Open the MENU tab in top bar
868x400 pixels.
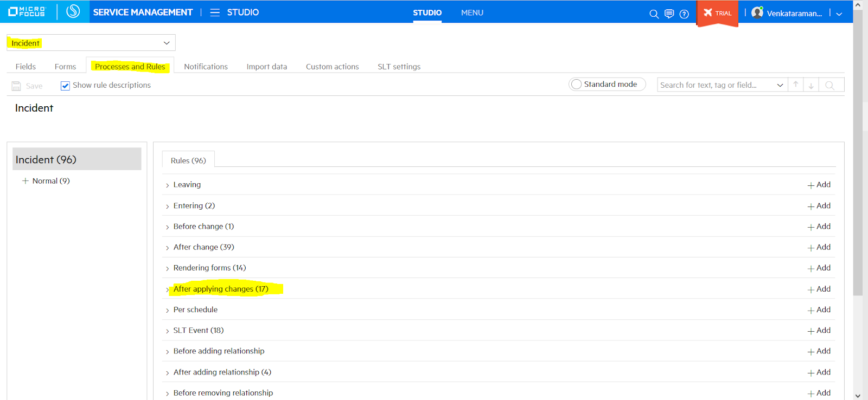click(x=472, y=12)
